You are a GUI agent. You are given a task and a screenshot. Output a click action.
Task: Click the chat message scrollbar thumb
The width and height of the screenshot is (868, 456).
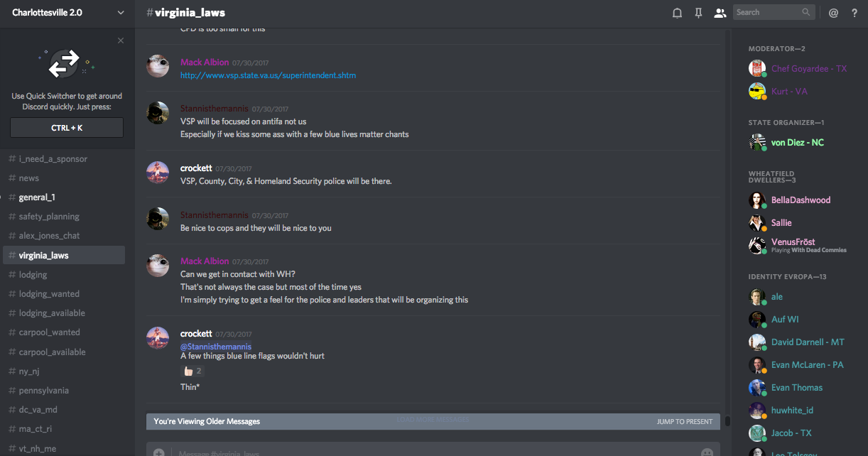click(x=727, y=420)
